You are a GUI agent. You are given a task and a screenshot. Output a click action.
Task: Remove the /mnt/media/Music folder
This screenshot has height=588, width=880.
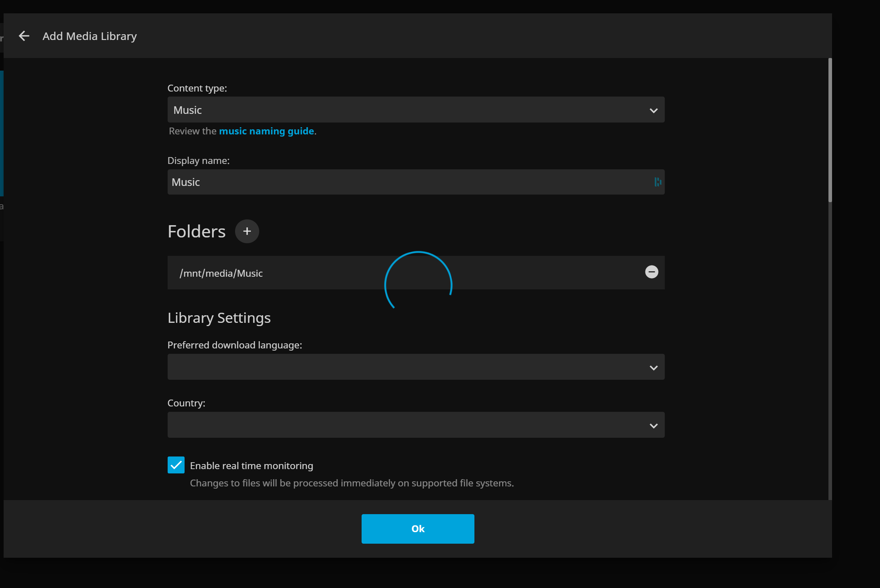pyautogui.click(x=651, y=272)
